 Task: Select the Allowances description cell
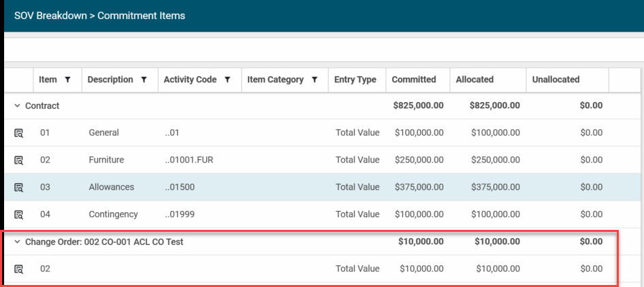(111, 187)
